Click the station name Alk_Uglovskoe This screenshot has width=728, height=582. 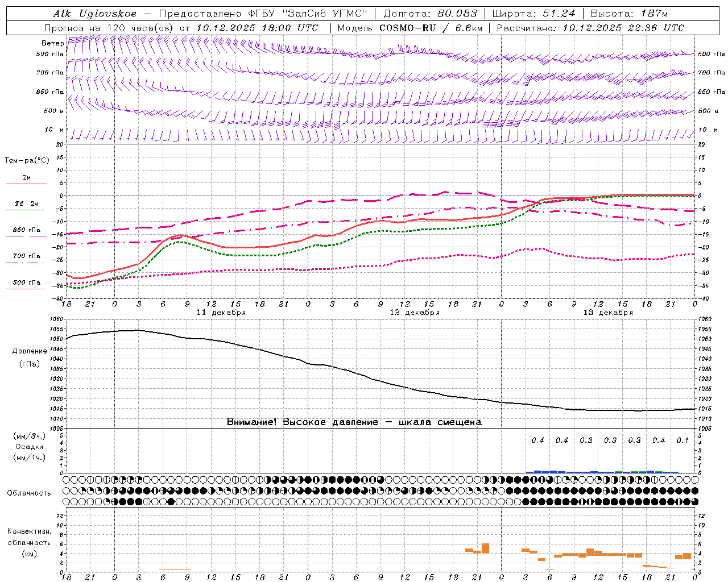[x=94, y=14]
